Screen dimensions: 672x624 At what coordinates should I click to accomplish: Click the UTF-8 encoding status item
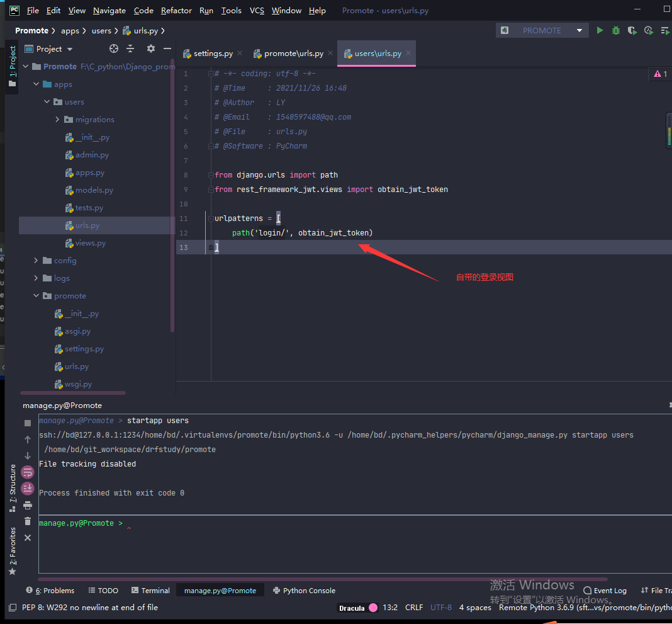441,608
